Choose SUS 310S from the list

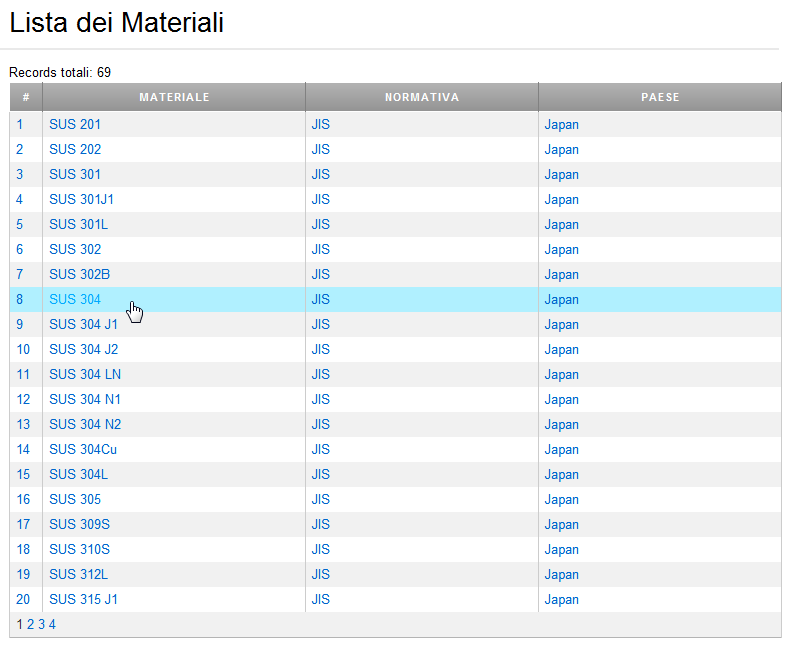(79, 549)
